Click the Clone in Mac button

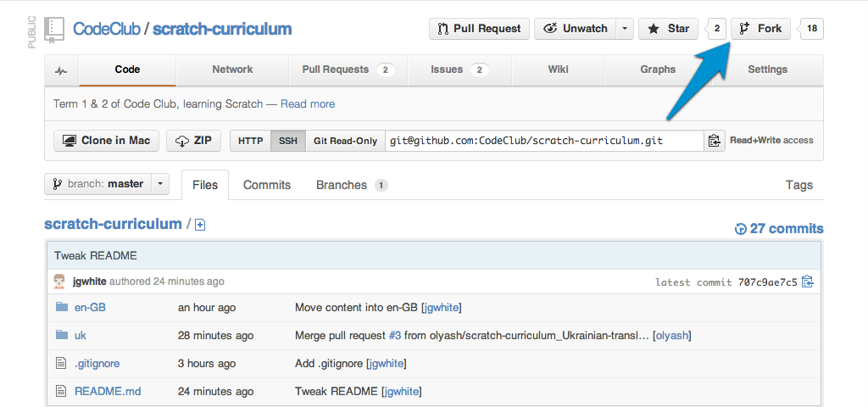pos(106,141)
